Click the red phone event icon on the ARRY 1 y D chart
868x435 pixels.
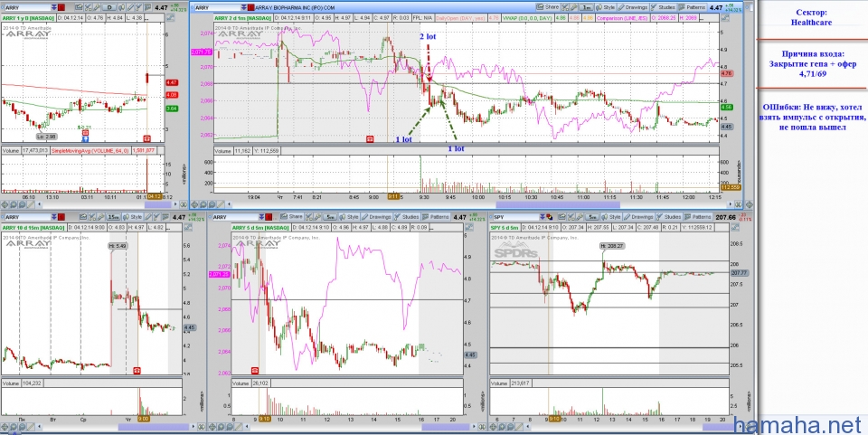(x=146, y=137)
